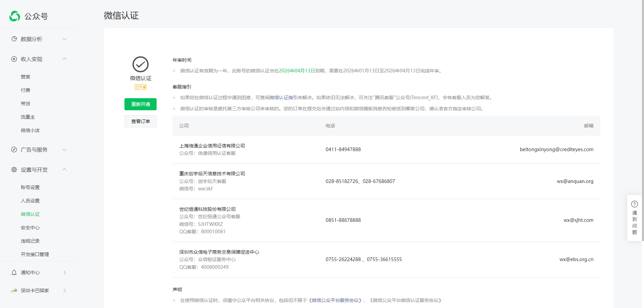Click the expiry date 2026年04月13日
This screenshot has width=644, height=308.
pos(297,71)
